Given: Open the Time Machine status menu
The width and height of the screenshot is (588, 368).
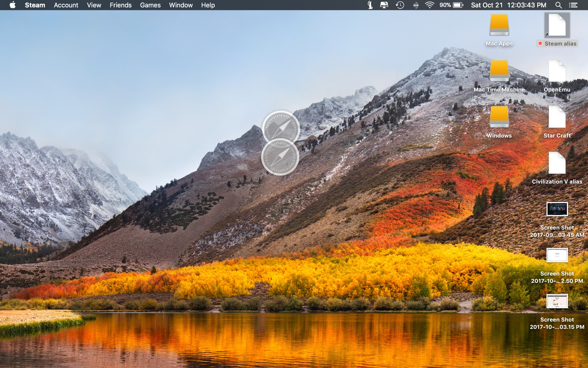Looking at the screenshot, I should click(x=400, y=5).
